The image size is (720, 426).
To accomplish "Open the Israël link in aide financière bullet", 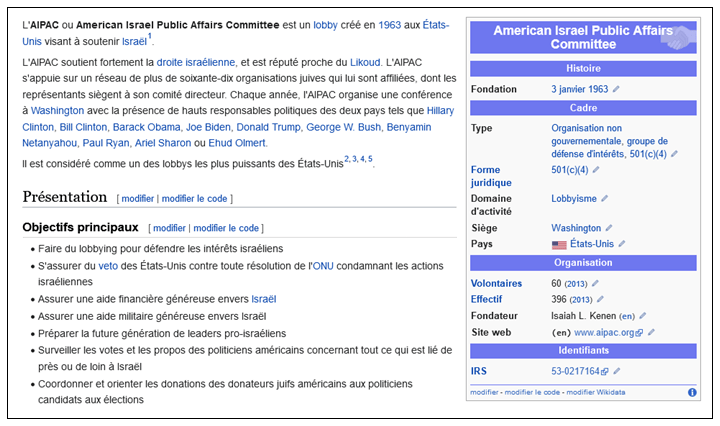I will [264, 299].
